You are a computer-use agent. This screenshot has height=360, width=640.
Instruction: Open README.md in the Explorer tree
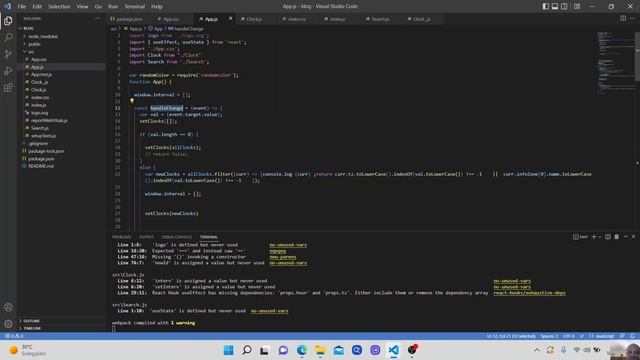tap(41, 166)
